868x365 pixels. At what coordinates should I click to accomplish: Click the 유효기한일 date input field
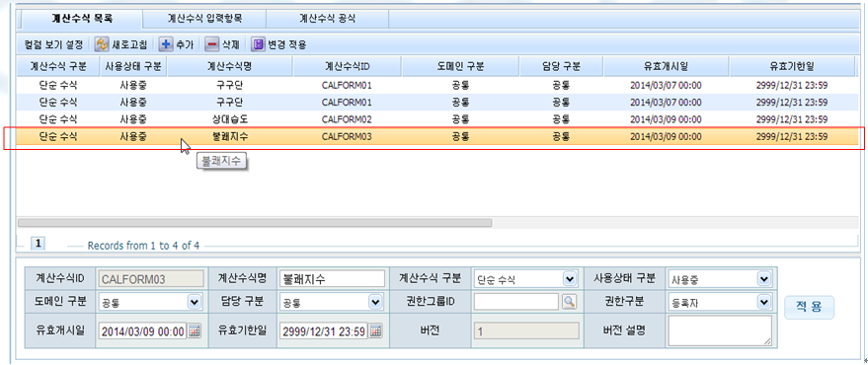coord(323,331)
